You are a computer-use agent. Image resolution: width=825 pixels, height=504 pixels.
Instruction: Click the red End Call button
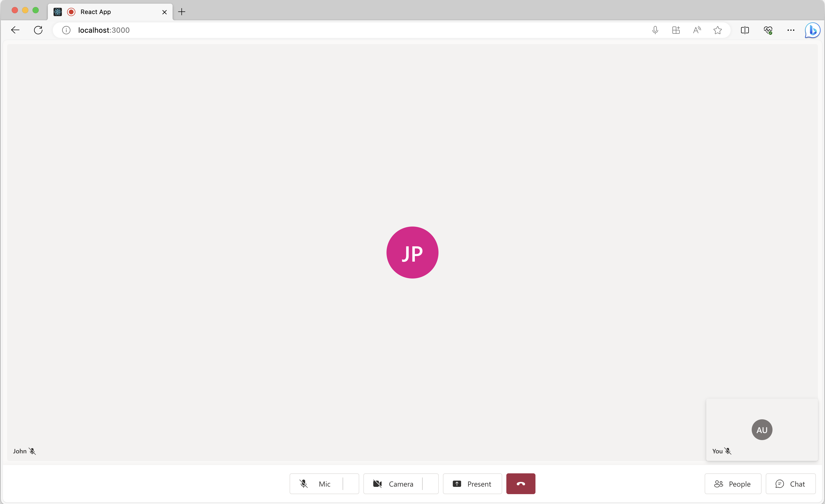[x=520, y=483]
